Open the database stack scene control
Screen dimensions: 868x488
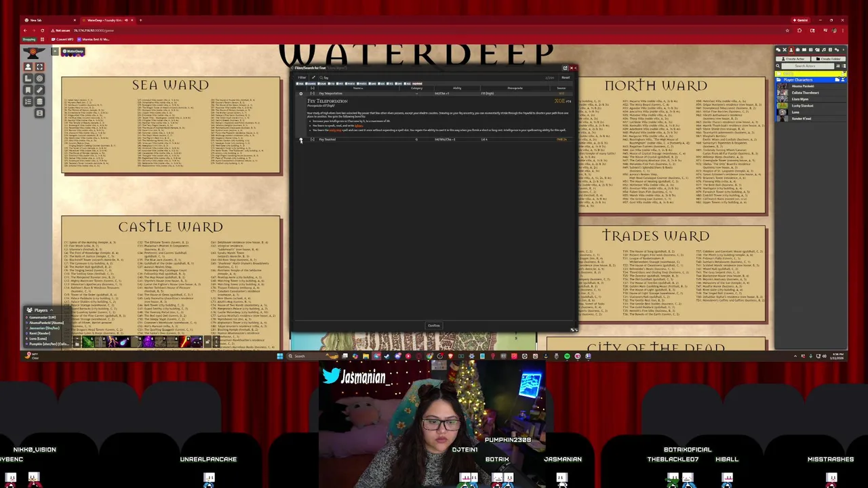pos(39,102)
